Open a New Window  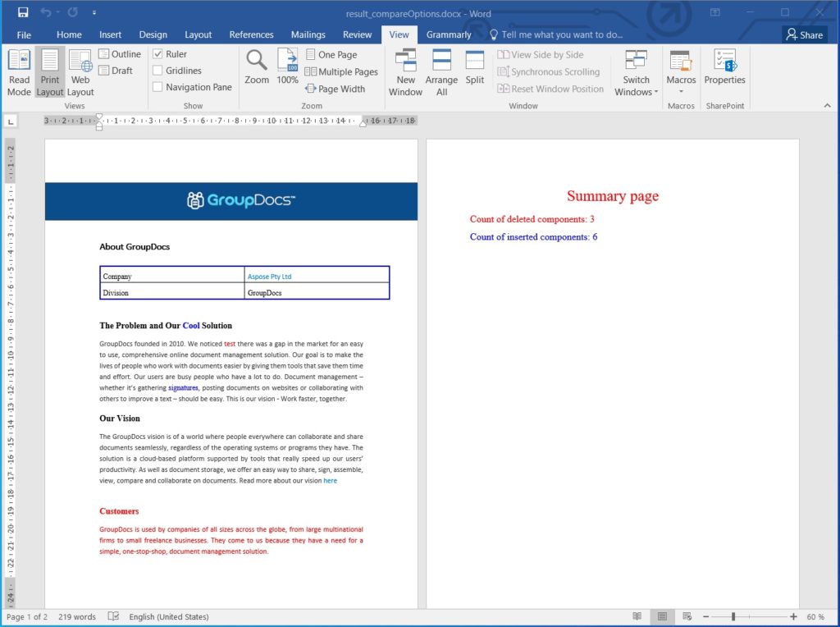[405, 72]
